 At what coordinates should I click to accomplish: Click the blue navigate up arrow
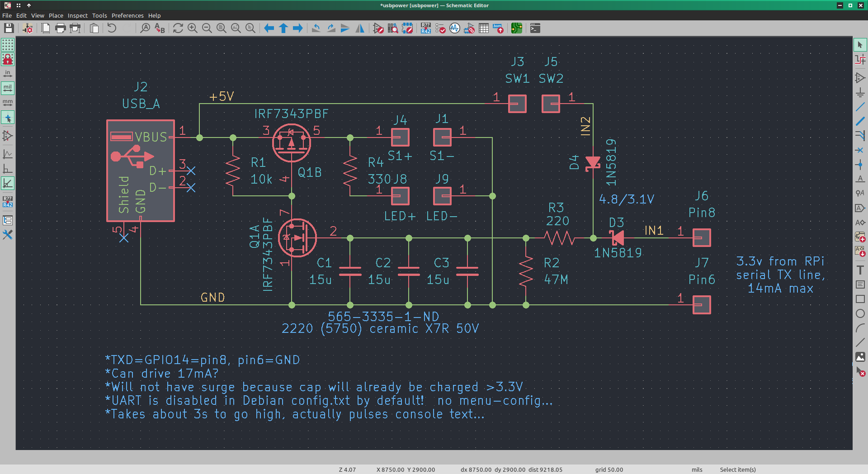tap(283, 28)
